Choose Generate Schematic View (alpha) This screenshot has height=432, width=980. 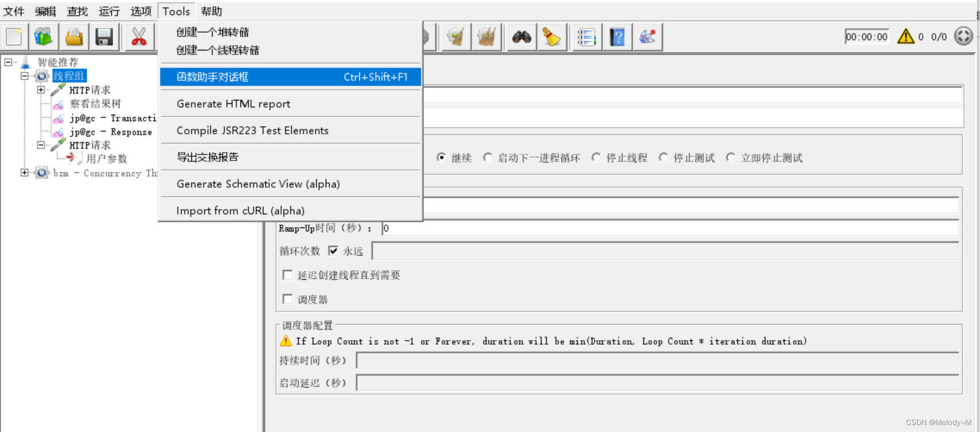coord(290,184)
